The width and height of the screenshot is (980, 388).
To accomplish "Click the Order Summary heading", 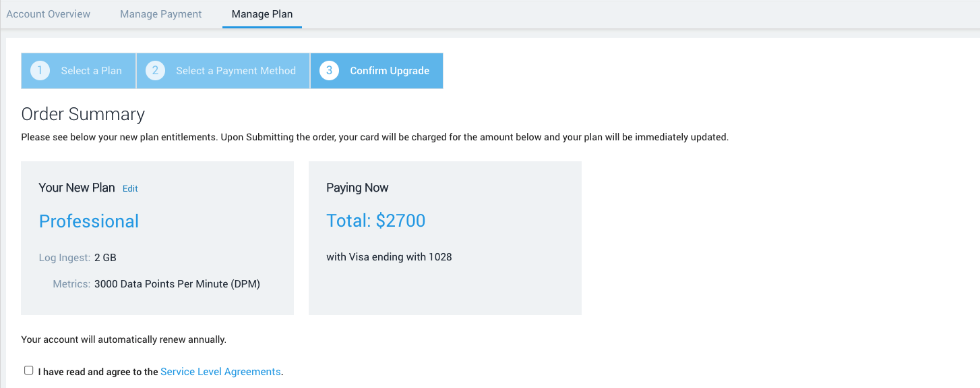I will (x=83, y=114).
